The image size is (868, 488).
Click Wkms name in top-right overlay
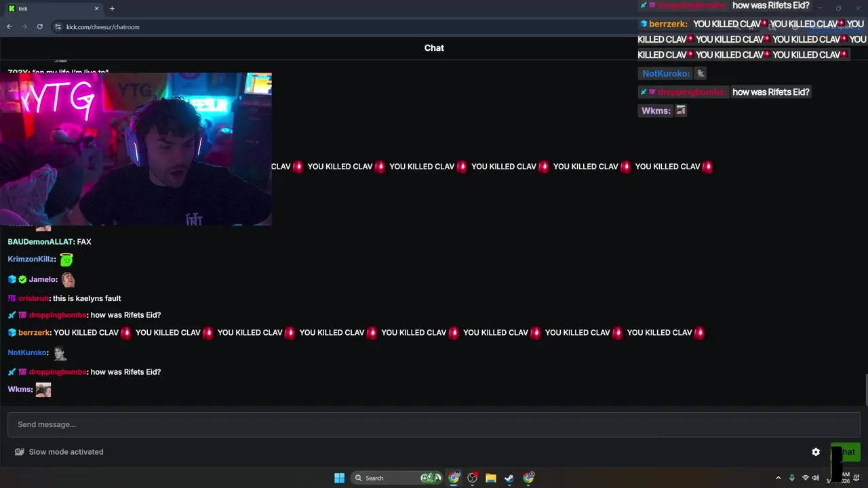click(x=655, y=110)
